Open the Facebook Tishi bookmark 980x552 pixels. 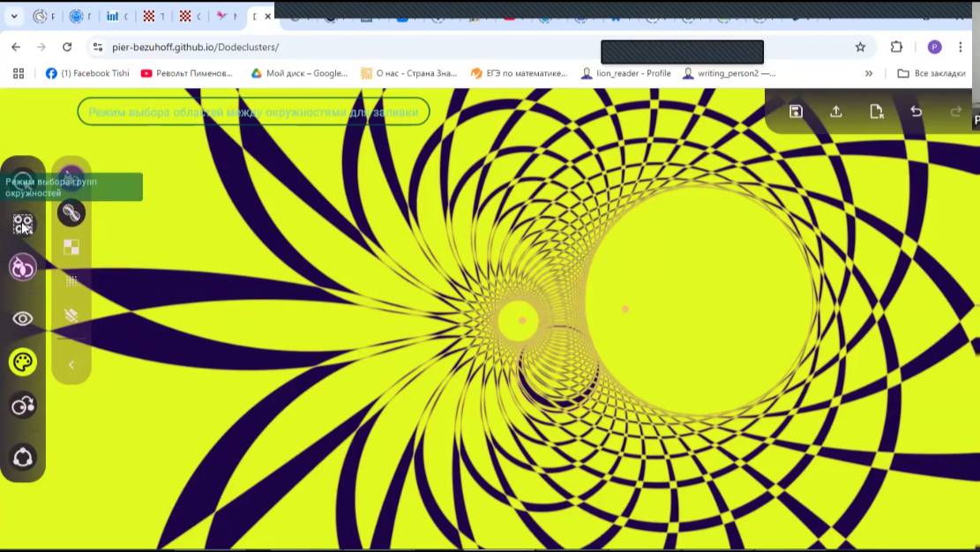click(86, 73)
